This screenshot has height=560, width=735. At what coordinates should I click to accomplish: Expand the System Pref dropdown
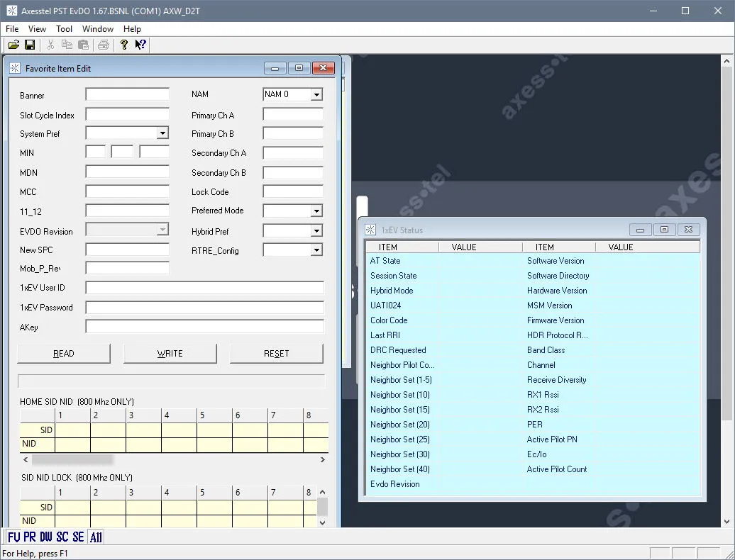point(162,133)
